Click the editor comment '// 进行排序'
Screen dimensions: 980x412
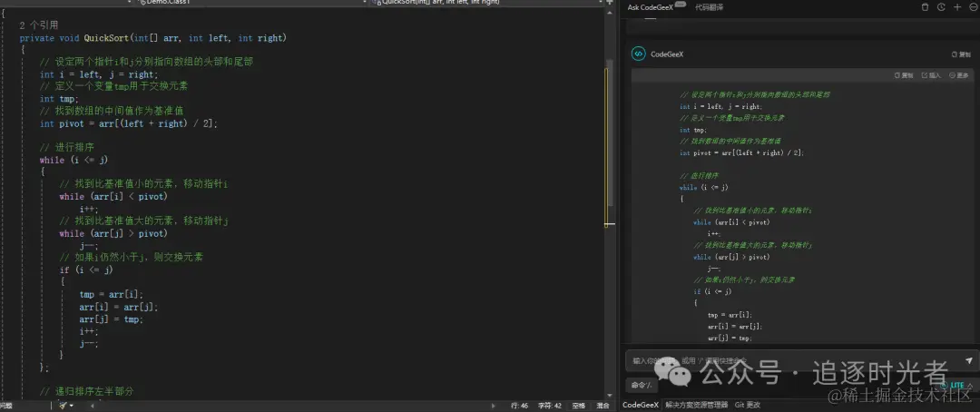pyautogui.click(x=67, y=148)
